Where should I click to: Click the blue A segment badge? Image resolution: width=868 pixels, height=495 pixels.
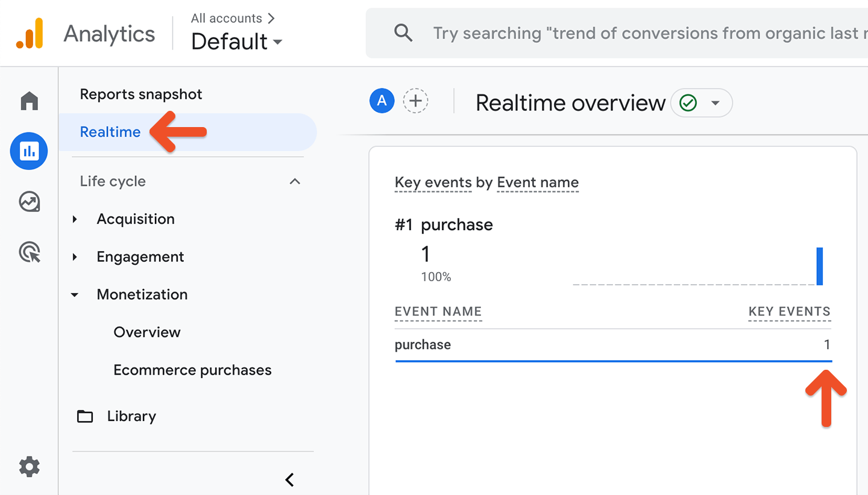(x=382, y=101)
